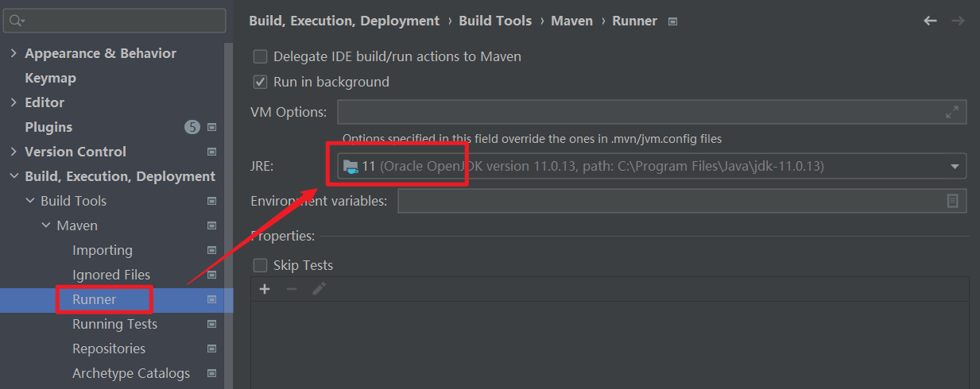Viewport: 980px width, 389px height.
Task: Click the expand VM Options field icon
Action: pos(951,112)
